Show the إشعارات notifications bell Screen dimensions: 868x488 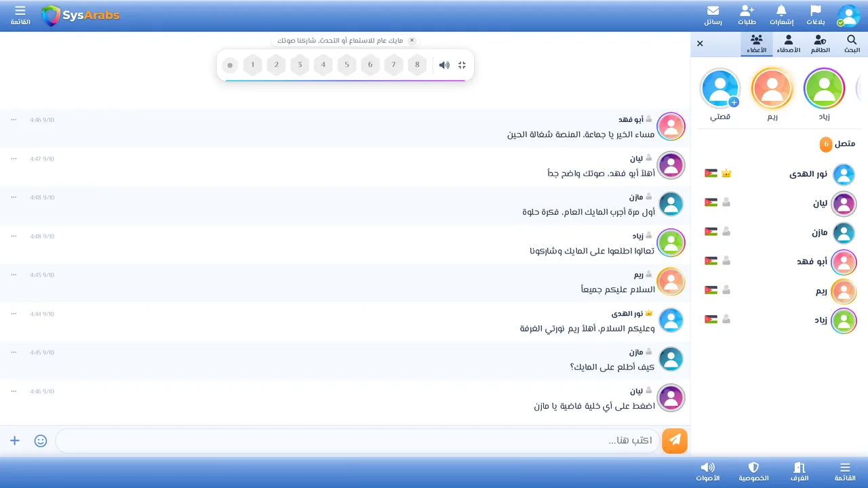click(x=781, y=15)
